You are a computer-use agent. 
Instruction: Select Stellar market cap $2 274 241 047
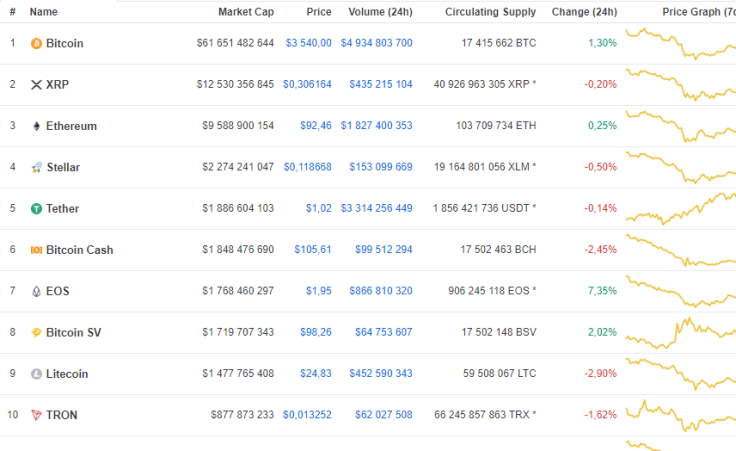click(x=238, y=167)
